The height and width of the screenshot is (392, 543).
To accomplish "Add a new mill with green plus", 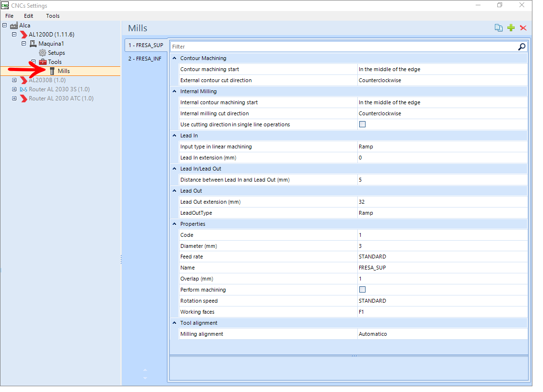I will (511, 28).
